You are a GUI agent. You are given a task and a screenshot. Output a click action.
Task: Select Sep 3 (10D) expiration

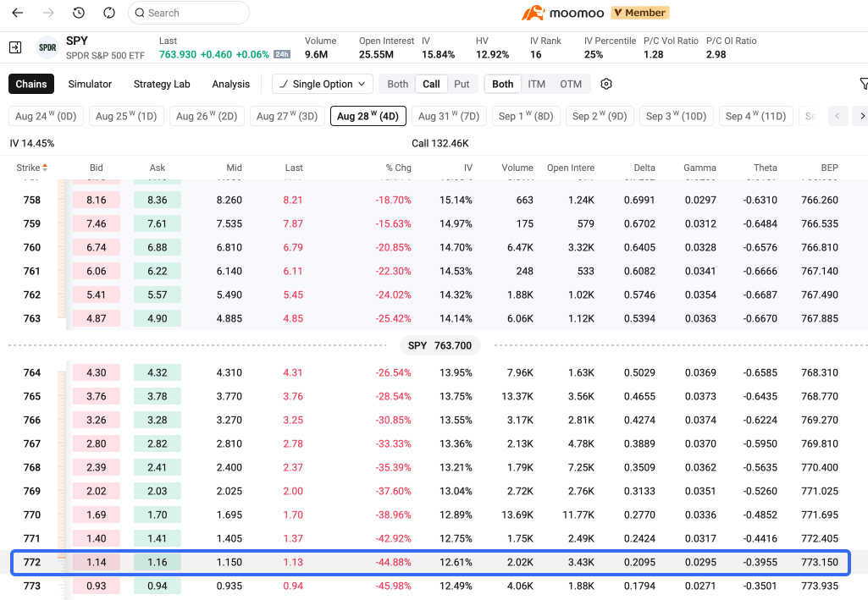coord(677,116)
